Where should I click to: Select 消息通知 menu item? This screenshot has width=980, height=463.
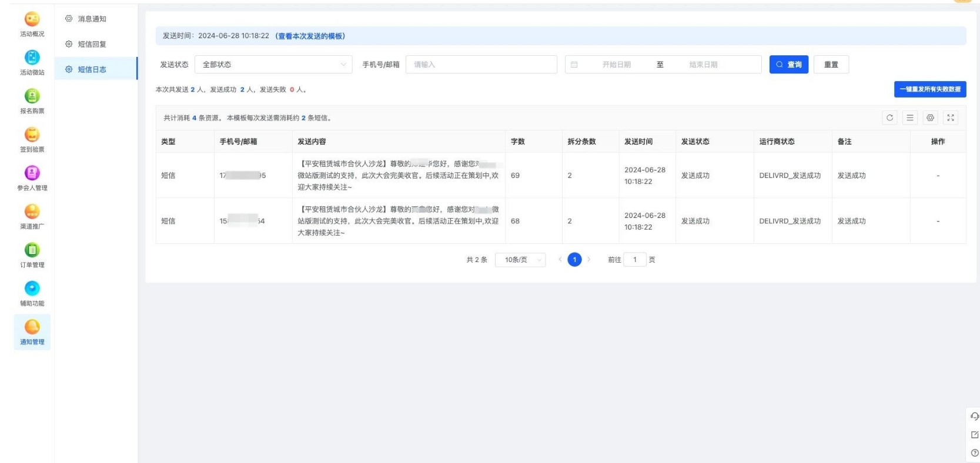pos(92,19)
